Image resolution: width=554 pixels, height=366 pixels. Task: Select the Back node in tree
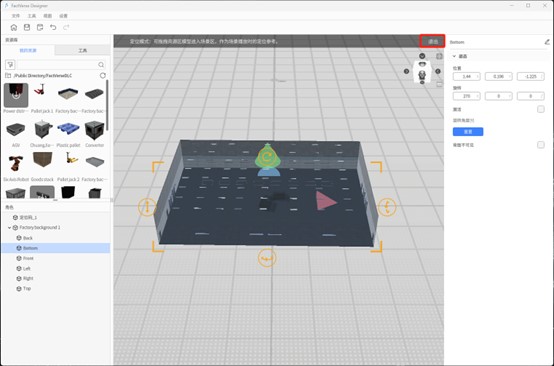[56, 238]
